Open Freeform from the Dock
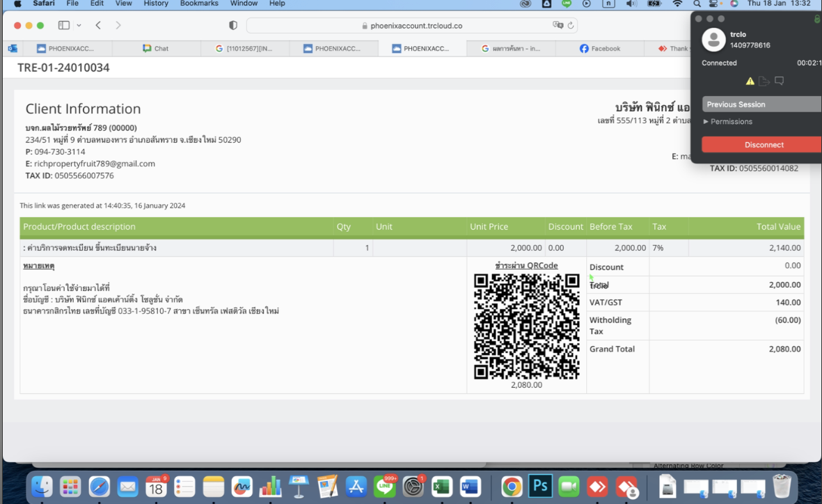822x504 pixels. click(x=242, y=487)
